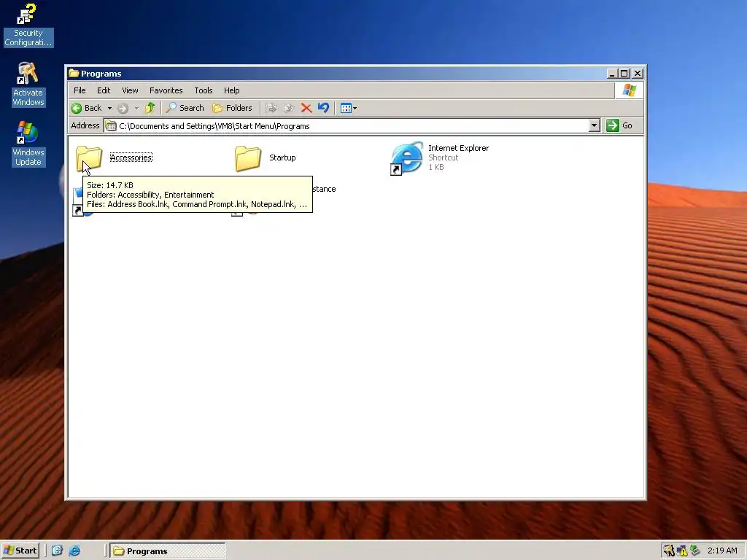Click the Back arrow icon in toolbar
The image size is (747, 560).
point(76,108)
